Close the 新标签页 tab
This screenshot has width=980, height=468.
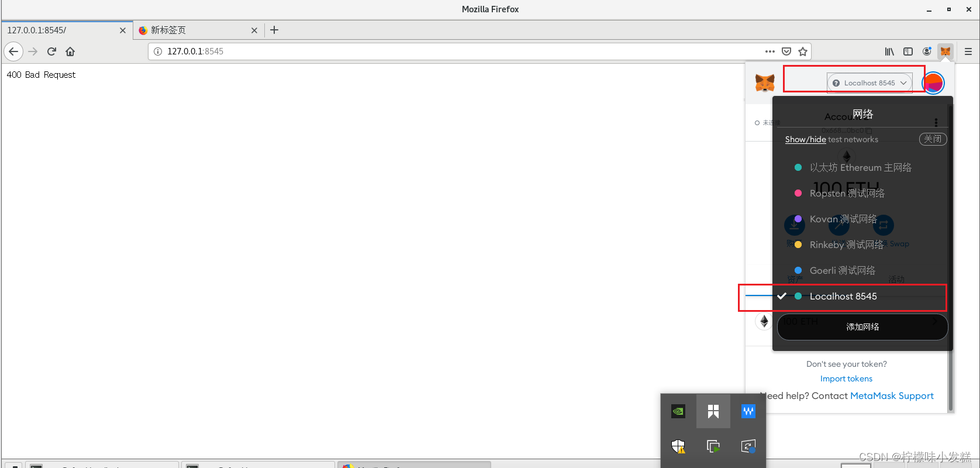coord(254,30)
